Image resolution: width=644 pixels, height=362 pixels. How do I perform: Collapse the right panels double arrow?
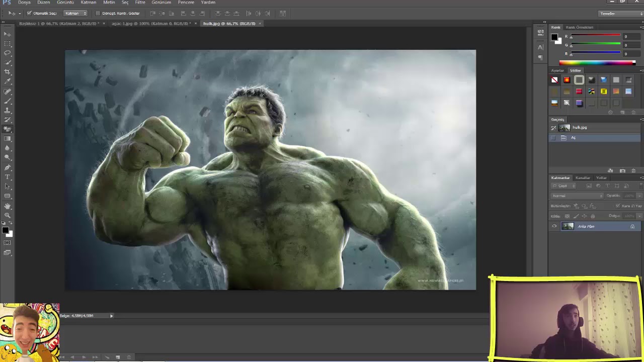coord(544,22)
